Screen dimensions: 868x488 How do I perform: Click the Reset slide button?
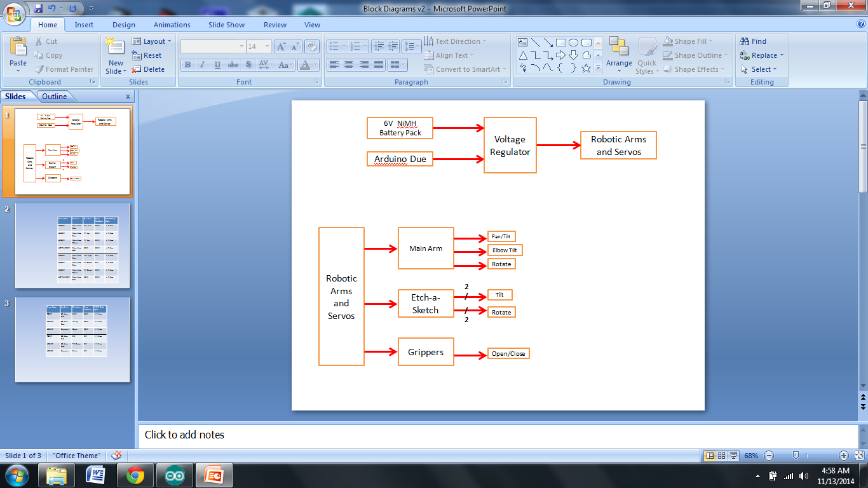point(147,55)
